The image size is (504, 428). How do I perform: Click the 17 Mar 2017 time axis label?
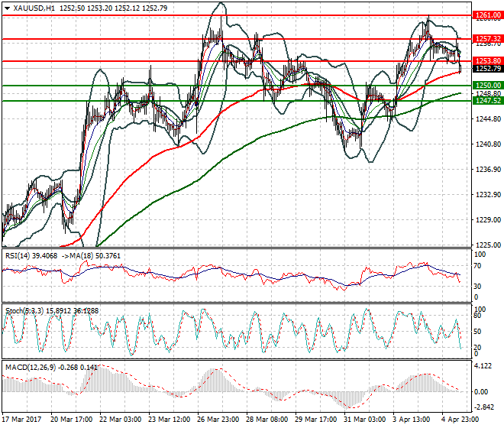[22, 420]
